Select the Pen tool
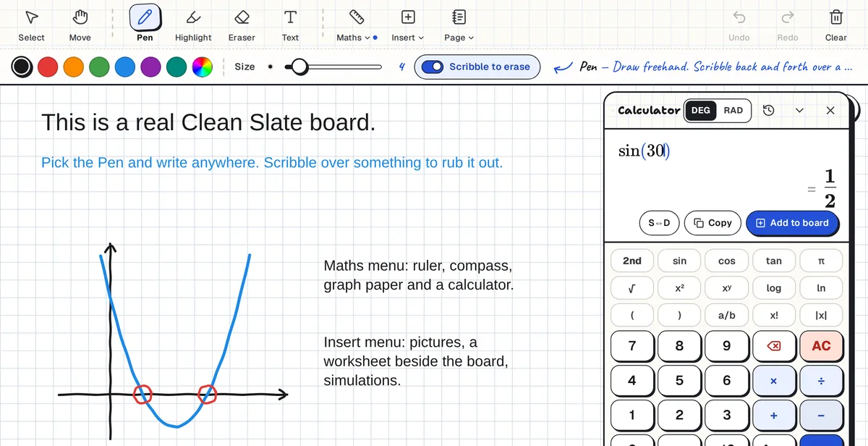The image size is (868, 446). pyautogui.click(x=145, y=25)
